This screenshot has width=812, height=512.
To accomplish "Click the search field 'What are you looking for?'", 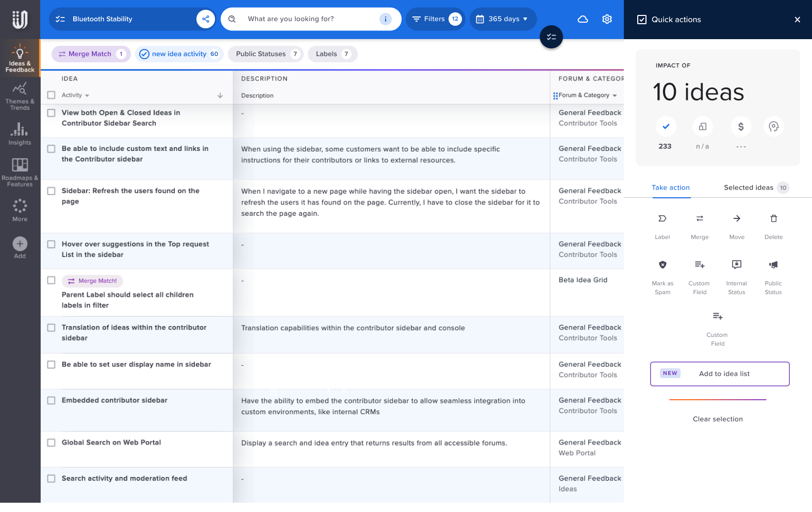I will tap(310, 19).
